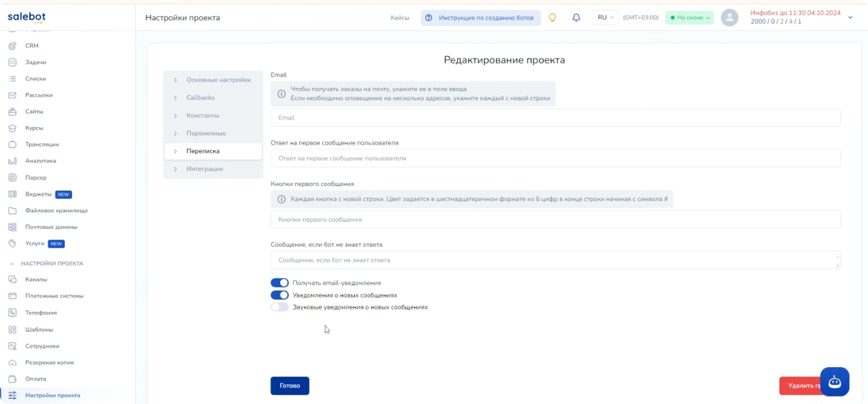Image resolution: width=868 pixels, height=404 pixels.
Task: Click the Списки list icon
Action: [x=12, y=79]
